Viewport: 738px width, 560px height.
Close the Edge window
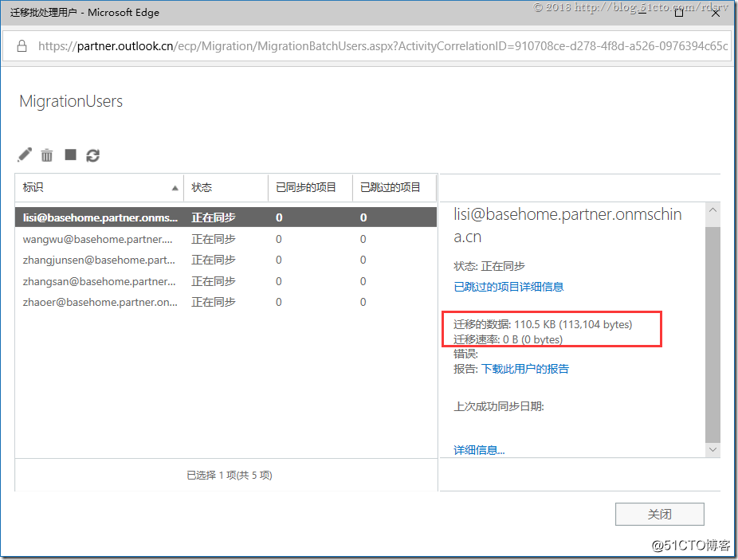(x=716, y=13)
